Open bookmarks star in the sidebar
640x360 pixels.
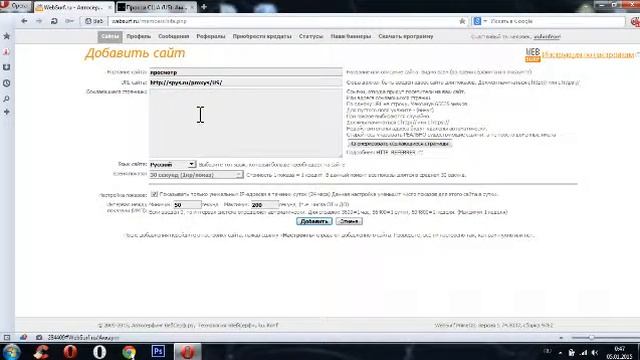pyautogui.click(x=7, y=36)
